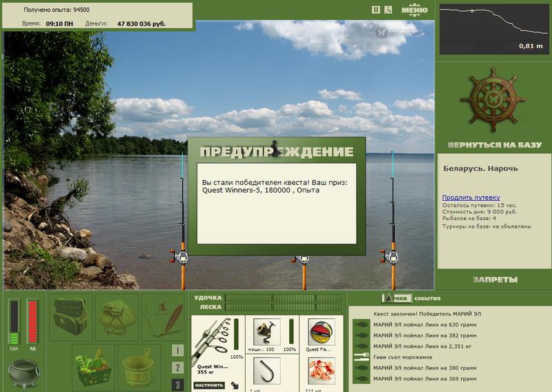The image size is (552, 392).
Task: Click the middle fishing rod's reel
Action: point(301,260)
